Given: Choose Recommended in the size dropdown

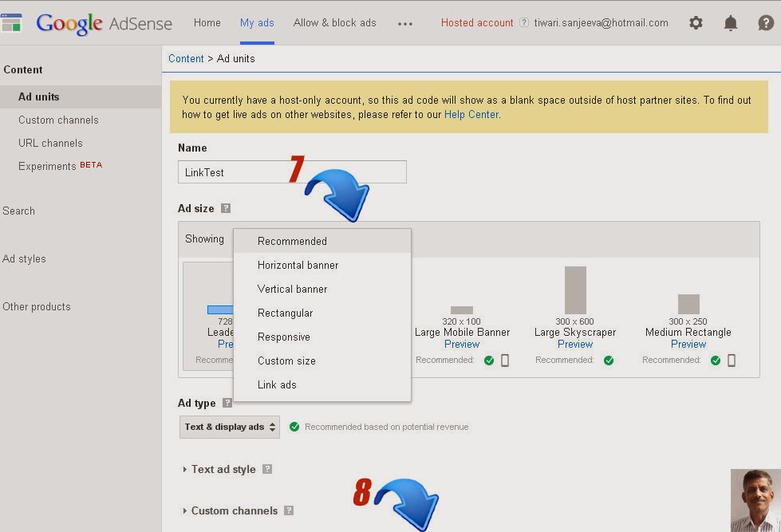Looking at the screenshot, I should tap(322, 241).
